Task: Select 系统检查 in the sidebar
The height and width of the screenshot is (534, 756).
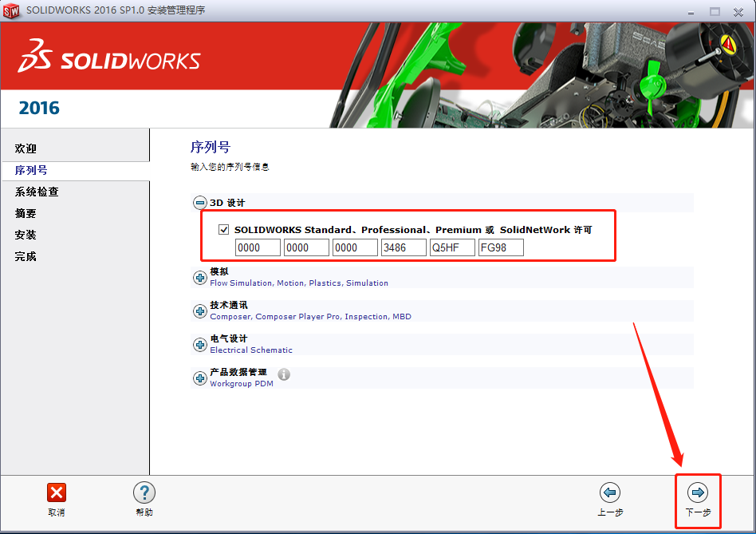Action: pyautogui.click(x=37, y=192)
